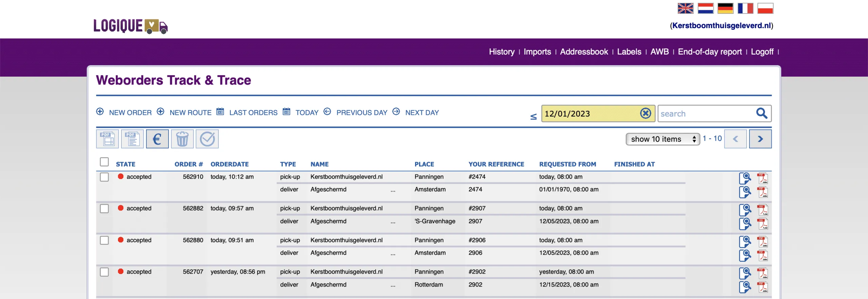
Task: Toggle the select-all checkbox in header
Action: coord(104,162)
